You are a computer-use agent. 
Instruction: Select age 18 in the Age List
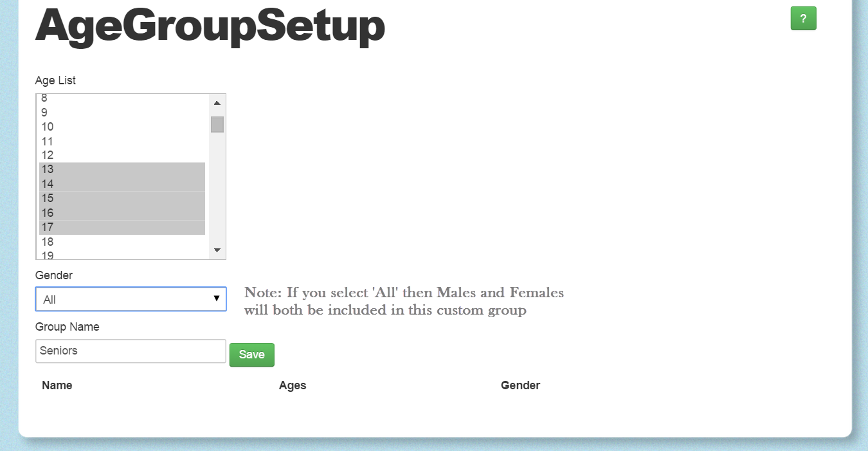point(122,242)
